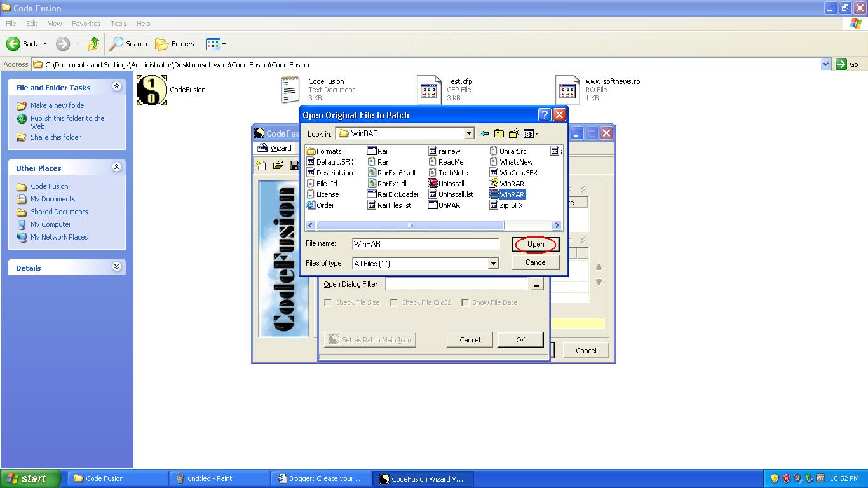Expand the Details panel
This screenshot has height=488, width=868.
(x=116, y=267)
